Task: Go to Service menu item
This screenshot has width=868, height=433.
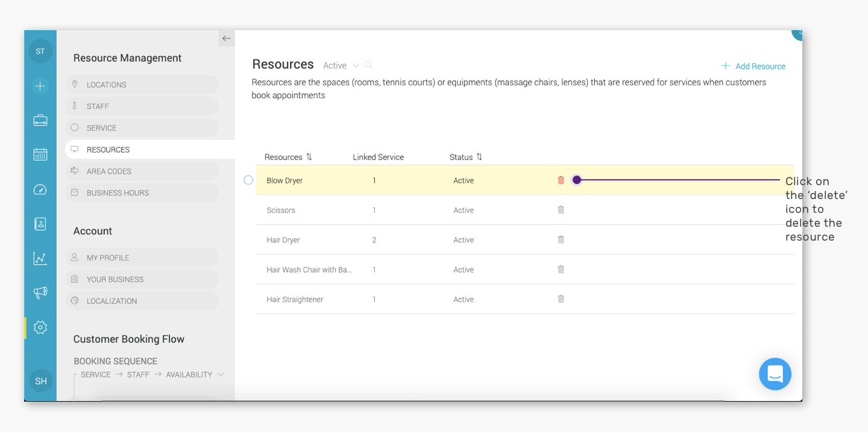Action: [142, 128]
